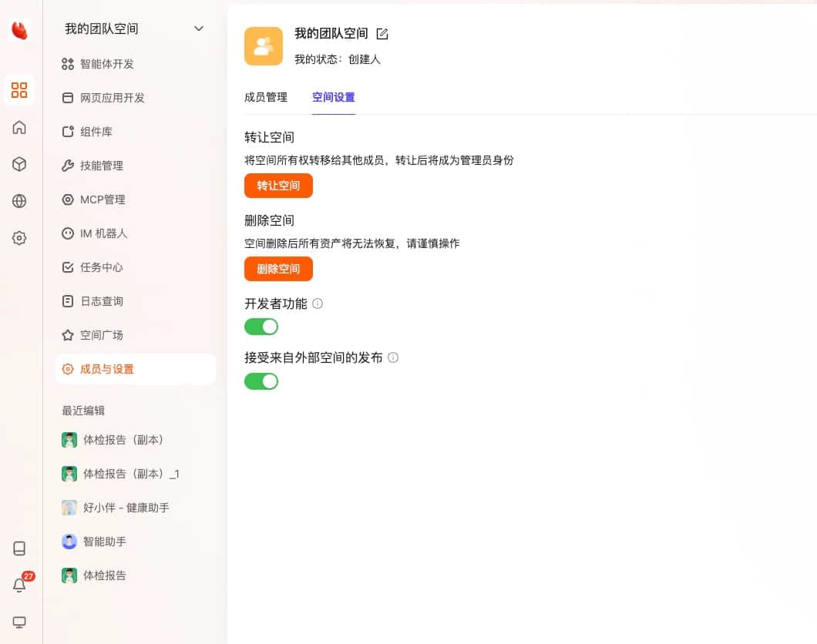Image resolution: width=817 pixels, height=644 pixels.
Task: Open 日志查询 menu item
Action: [x=135, y=301]
